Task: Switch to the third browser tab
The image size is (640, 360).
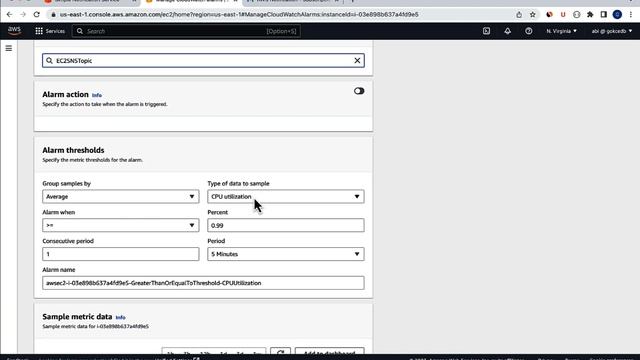Action: 294,2
